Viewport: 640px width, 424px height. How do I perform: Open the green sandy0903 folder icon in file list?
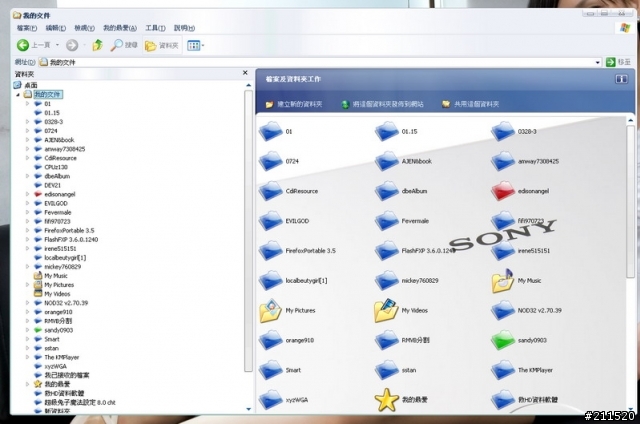pos(502,340)
